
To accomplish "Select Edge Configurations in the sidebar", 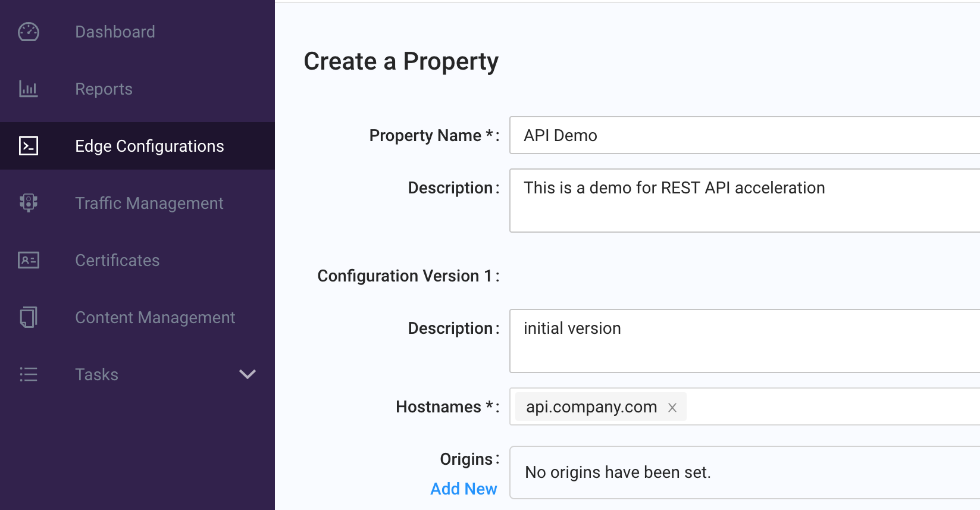I will point(137,146).
